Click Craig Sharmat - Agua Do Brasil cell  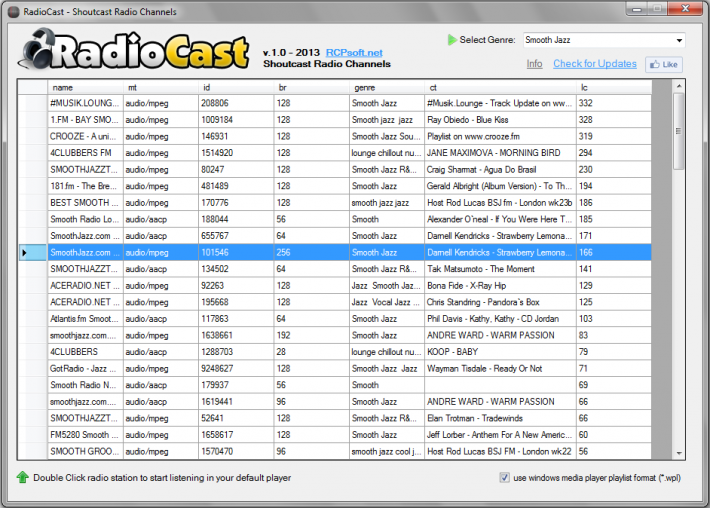pos(500,170)
